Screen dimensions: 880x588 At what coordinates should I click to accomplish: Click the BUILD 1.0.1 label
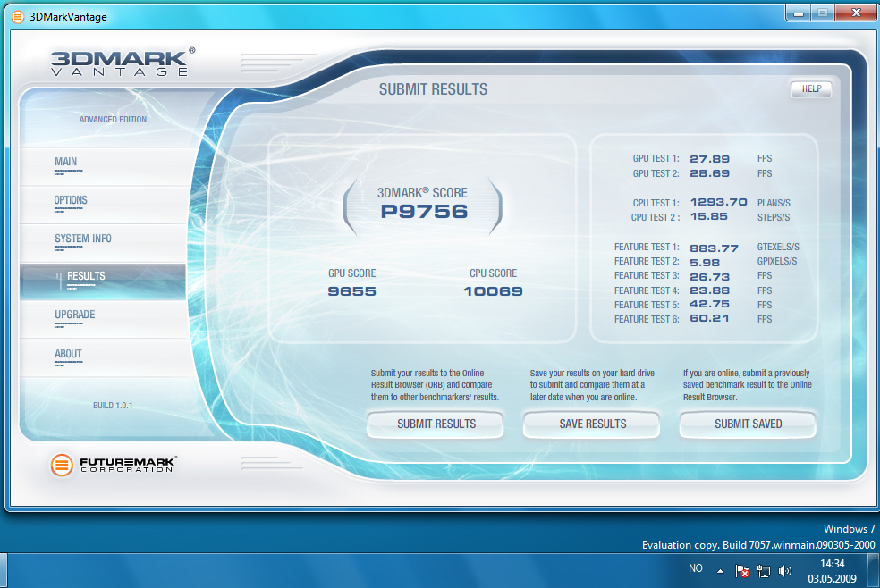[113, 406]
